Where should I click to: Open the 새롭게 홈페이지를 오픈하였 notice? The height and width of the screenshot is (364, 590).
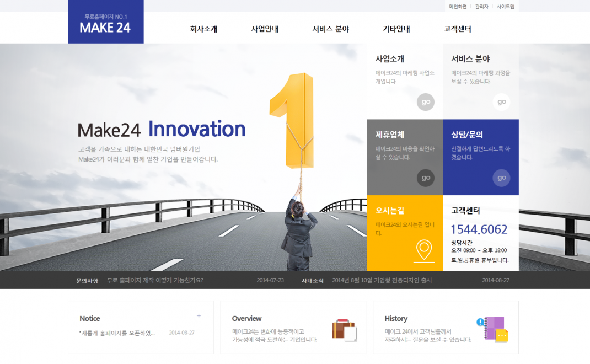pyautogui.click(x=118, y=333)
